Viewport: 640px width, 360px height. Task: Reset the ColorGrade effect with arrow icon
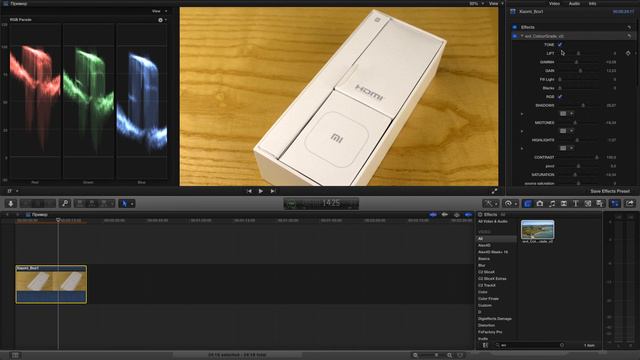tap(629, 36)
